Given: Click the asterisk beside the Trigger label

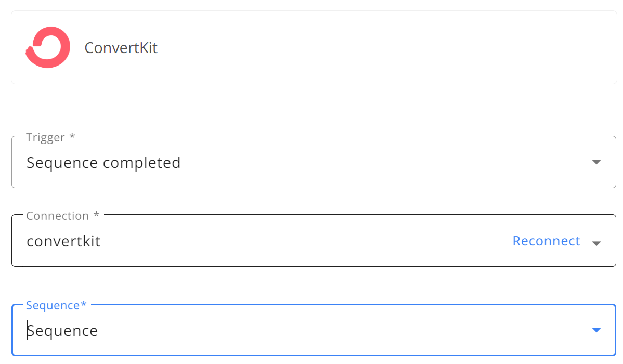Looking at the screenshot, I should click(x=72, y=136).
